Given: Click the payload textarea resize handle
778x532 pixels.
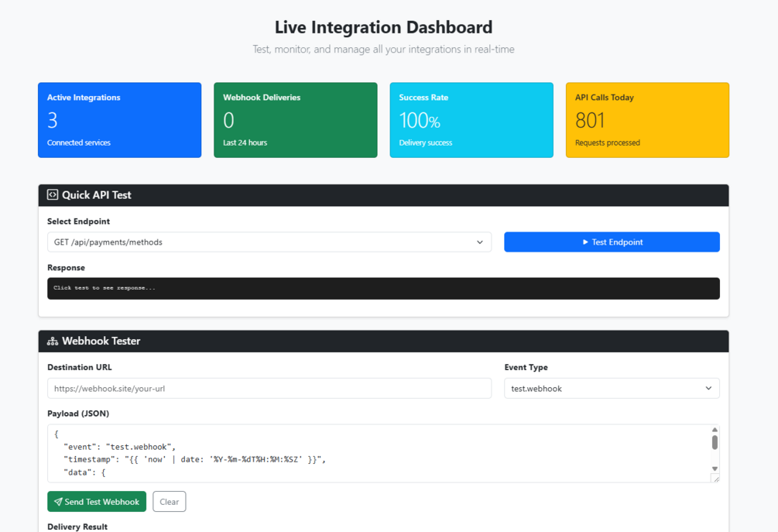Looking at the screenshot, I should 715,479.
